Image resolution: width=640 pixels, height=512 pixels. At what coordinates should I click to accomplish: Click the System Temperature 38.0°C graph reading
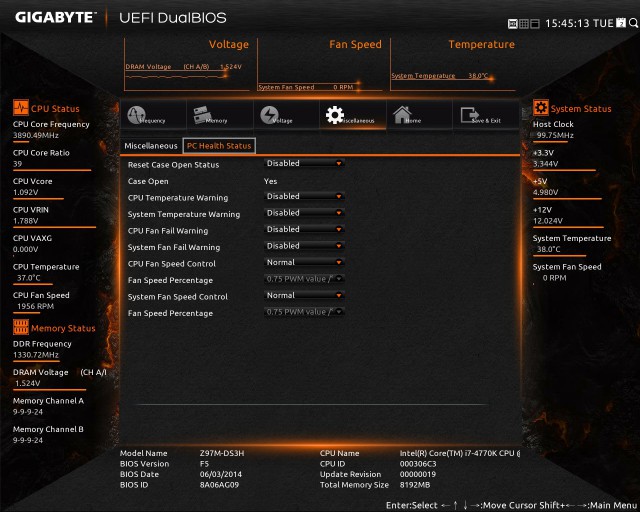(x=440, y=76)
